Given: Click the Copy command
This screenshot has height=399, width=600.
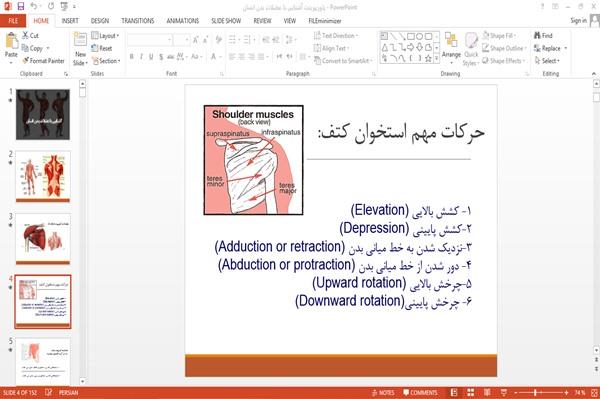Looking at the screenshot, I should tap(33, 48).
